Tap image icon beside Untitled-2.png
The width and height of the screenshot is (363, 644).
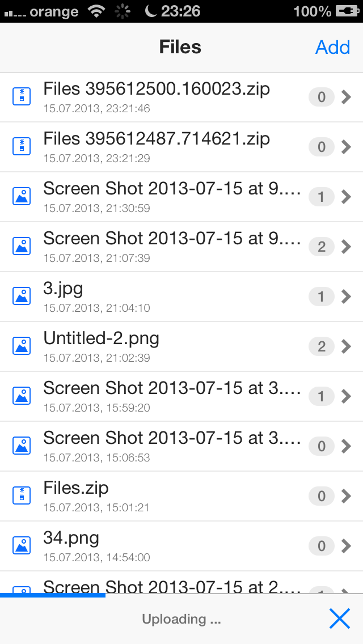coord(22,346)
